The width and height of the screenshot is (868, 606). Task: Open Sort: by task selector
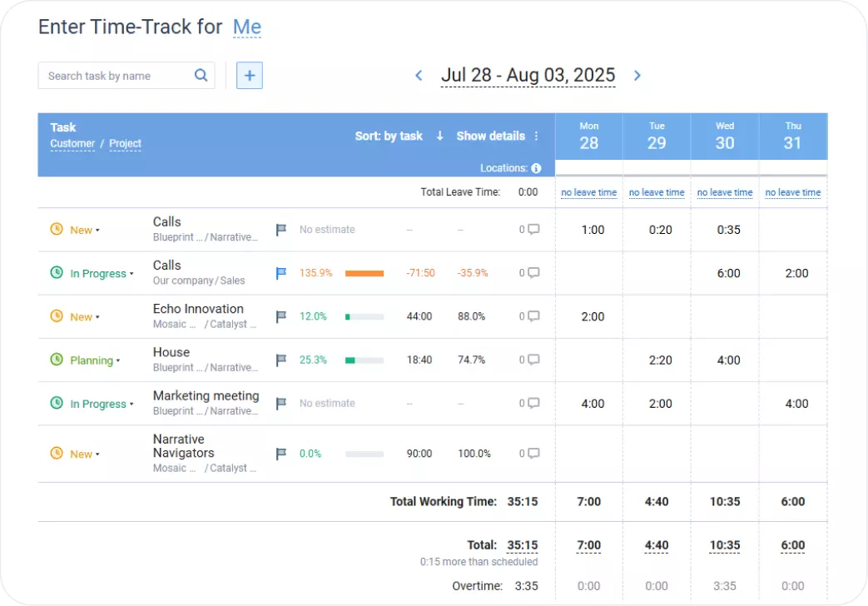click(x=389, y=136)
